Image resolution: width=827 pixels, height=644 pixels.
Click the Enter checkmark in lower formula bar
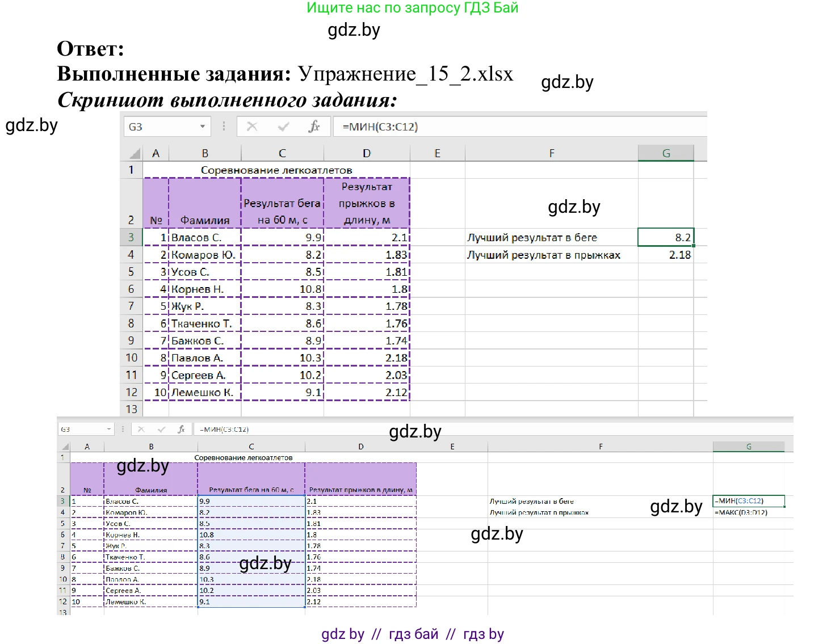[x=161, y=430]
